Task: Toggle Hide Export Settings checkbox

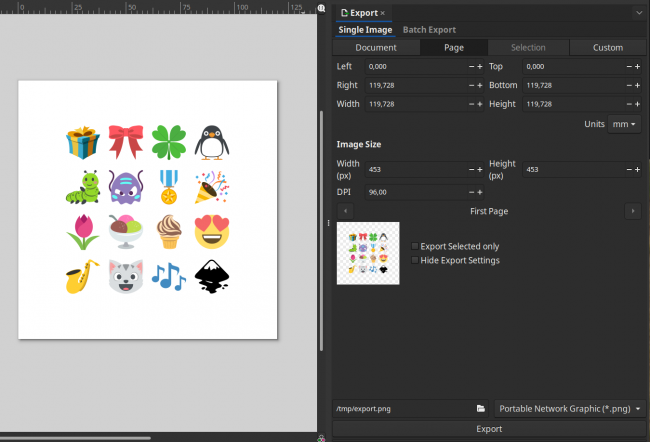Action: [x=415, y=260]
